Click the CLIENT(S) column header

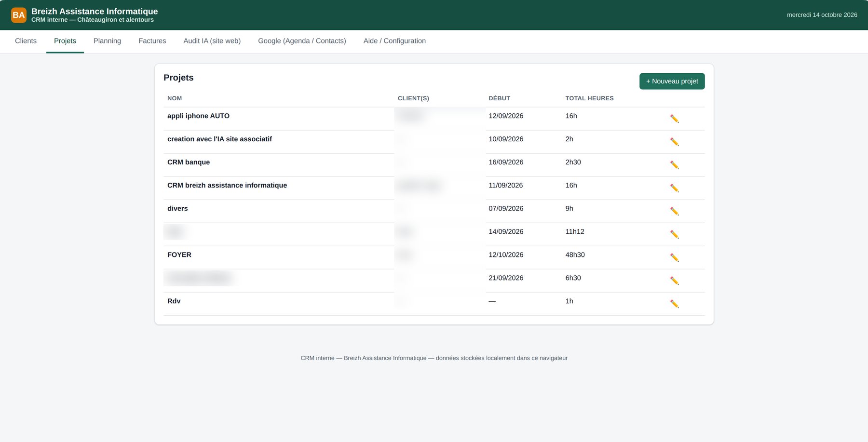click(413, 98)
